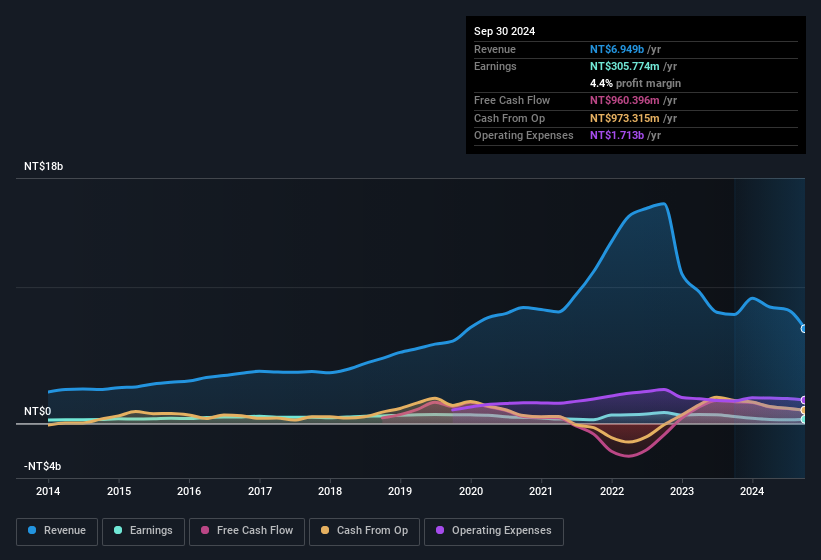Screen dimensions: 821x560
Task: Click the NT$305.774m earnings value in tooltip
Action: (625, 66)
